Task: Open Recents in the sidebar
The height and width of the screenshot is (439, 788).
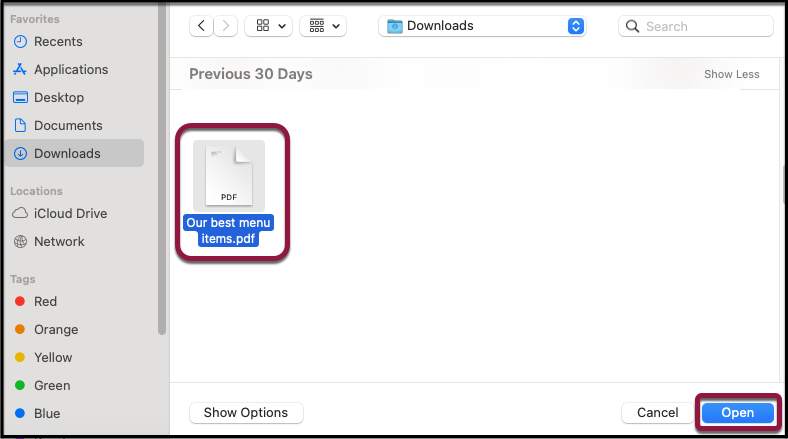Action: click(x=58, y=42)
